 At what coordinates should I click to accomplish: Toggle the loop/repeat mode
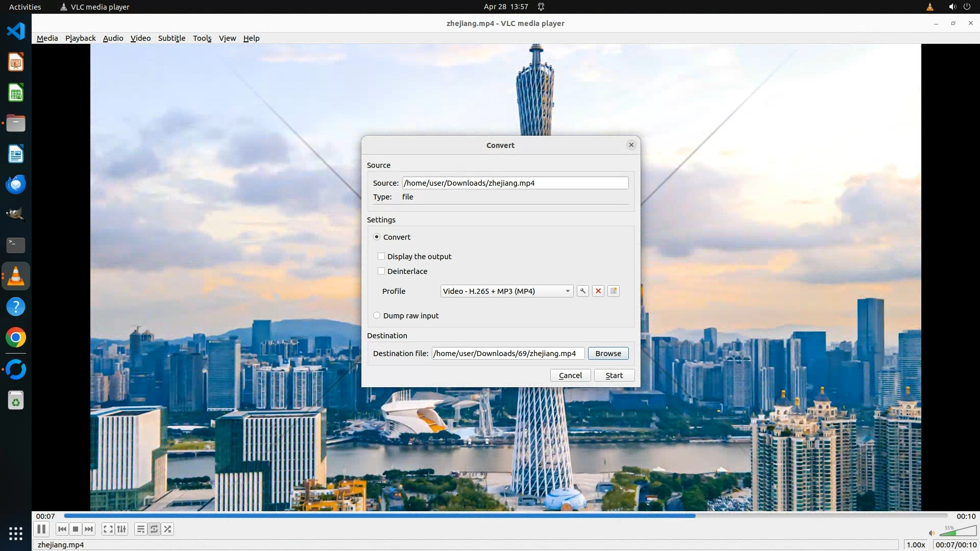(x=154, y=529)
